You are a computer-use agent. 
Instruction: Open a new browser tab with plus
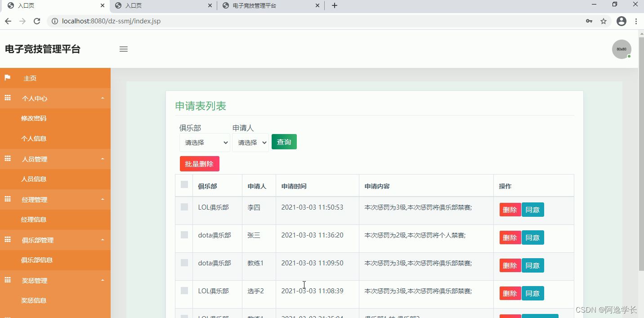(x=335, y=5)
